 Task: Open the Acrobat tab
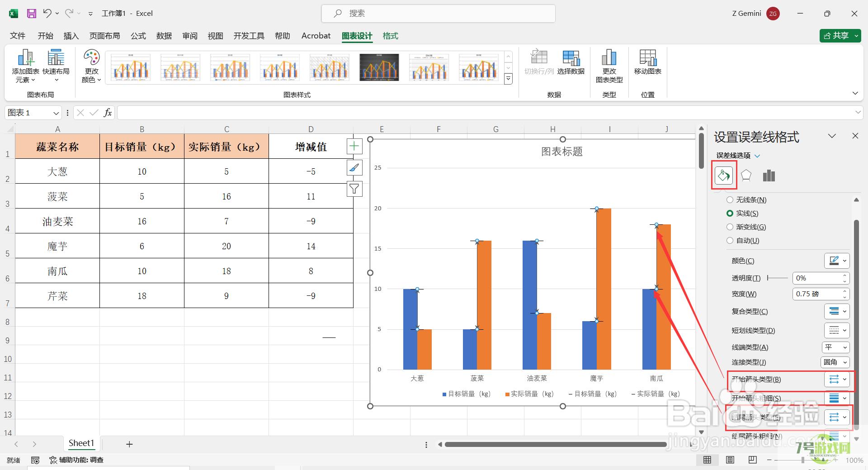point(316,36)
